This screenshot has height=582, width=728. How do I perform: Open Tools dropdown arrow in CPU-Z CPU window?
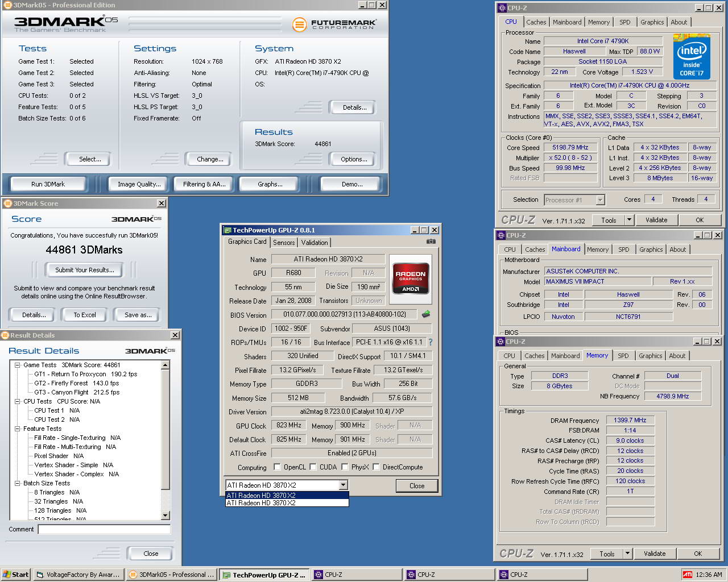coord(629,220)
